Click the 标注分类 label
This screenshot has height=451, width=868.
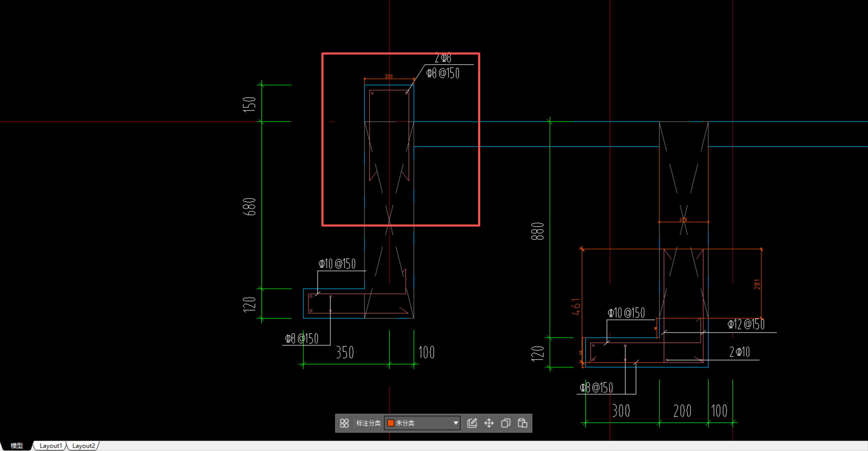point(368,423)
